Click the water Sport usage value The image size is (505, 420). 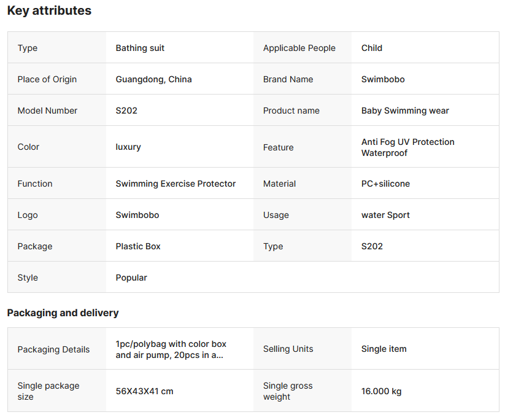point(385,215)
